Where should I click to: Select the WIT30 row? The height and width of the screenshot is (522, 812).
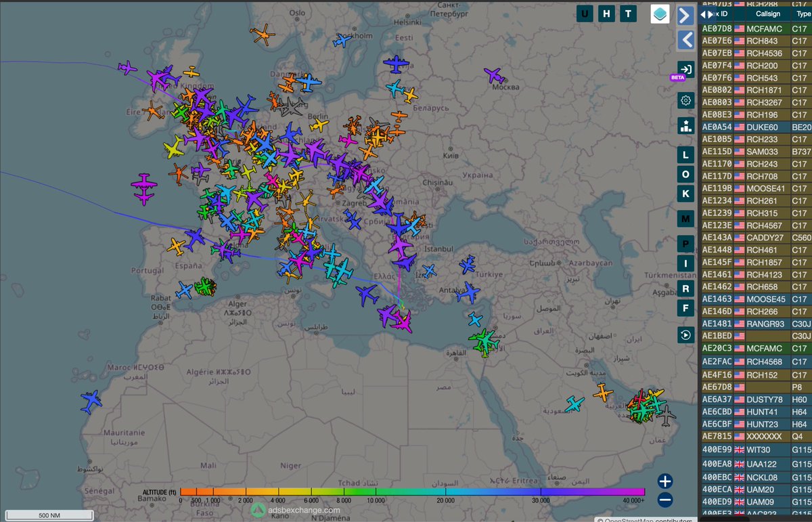tap(756, 450)
